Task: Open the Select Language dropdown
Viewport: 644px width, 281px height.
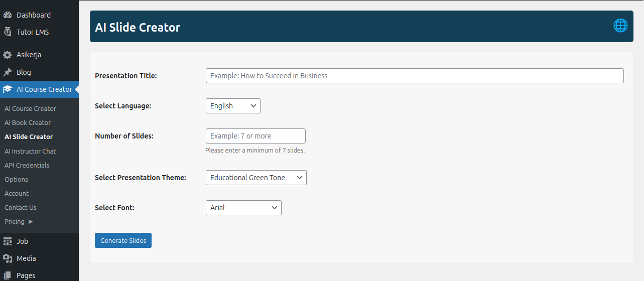Action: coord(233,106)
